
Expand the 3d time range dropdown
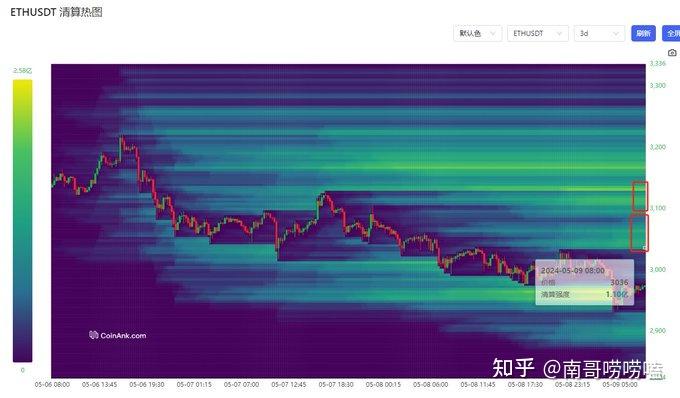[599, 33]
